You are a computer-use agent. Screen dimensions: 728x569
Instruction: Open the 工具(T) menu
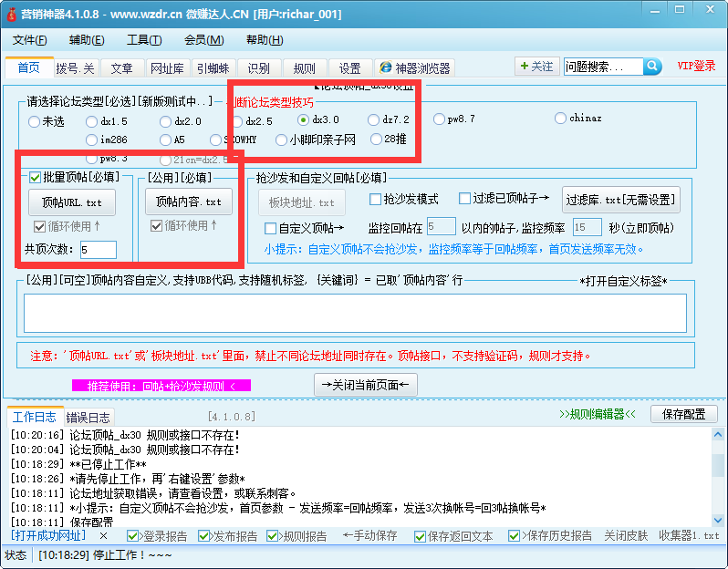143,40
